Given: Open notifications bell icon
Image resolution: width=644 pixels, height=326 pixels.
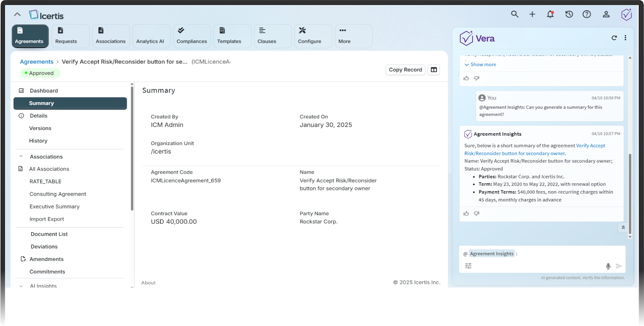Looking at the screenshot, I should click(x=550, y=14).
